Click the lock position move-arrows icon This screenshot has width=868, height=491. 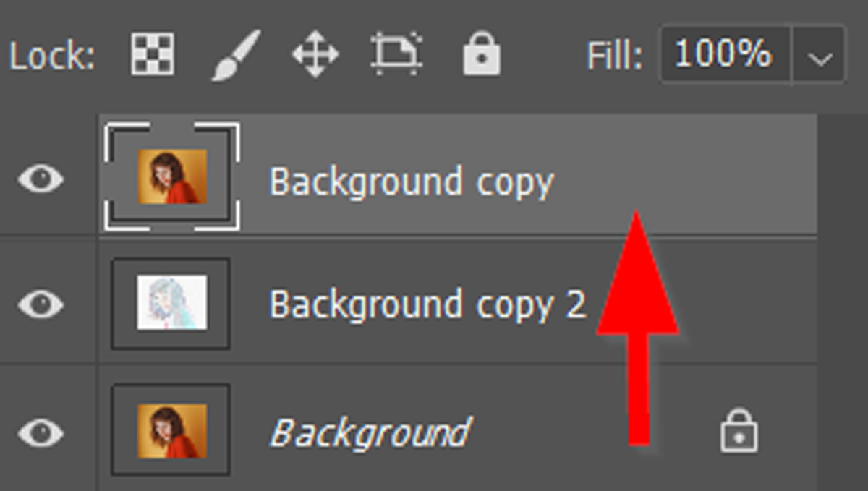click(315, 55)
